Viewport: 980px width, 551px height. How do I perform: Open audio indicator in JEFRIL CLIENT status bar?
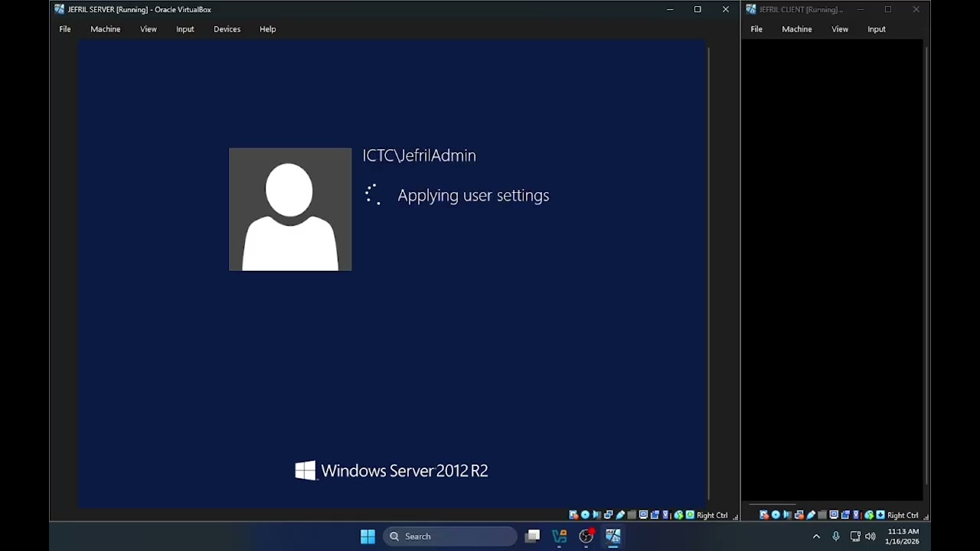pyautogui.click(x=787, y=515)
